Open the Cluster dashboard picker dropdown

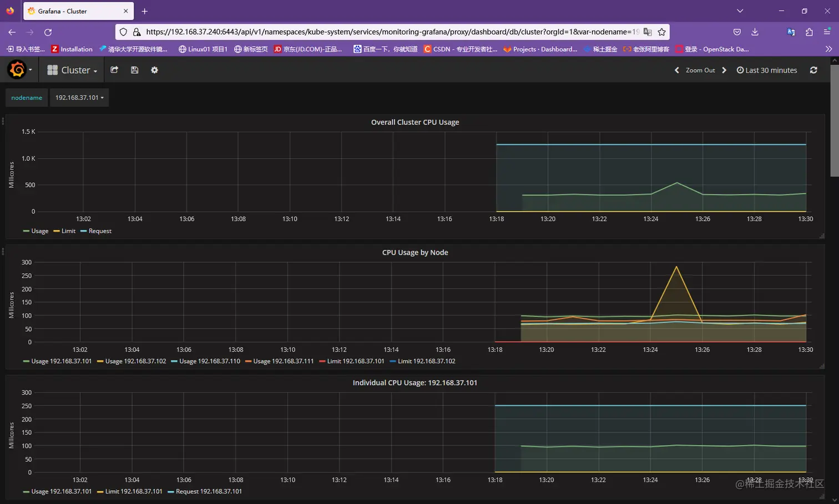(72, 70)
